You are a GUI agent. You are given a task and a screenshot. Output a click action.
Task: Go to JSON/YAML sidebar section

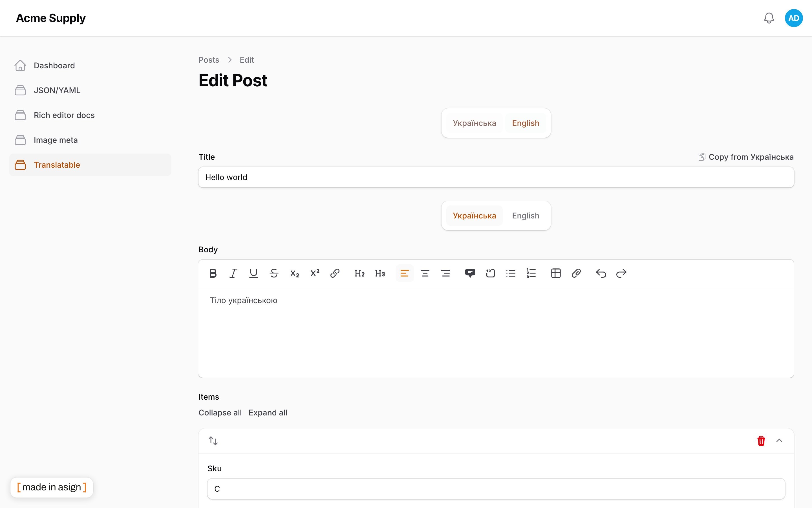pos(90,90)
